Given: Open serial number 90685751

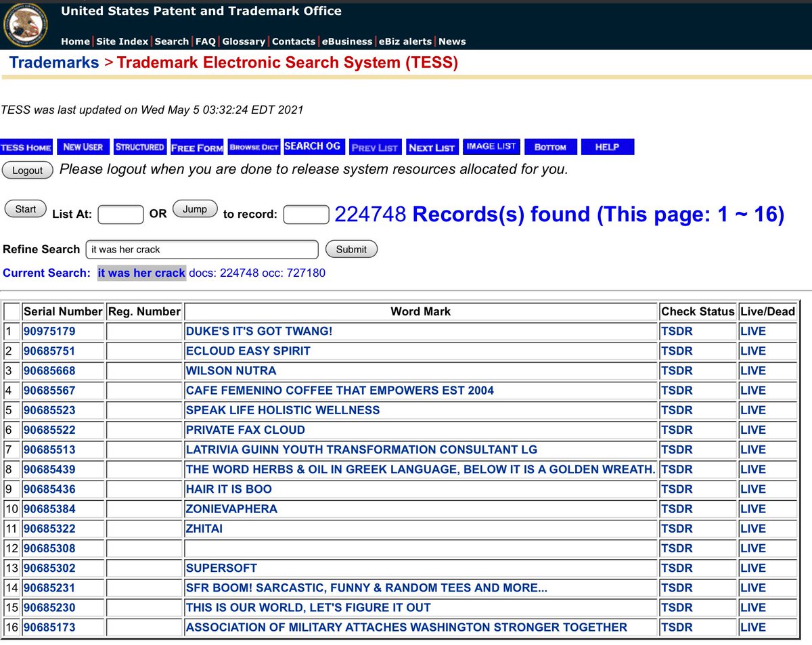Looking at the screenshot, I should [49, 351].
